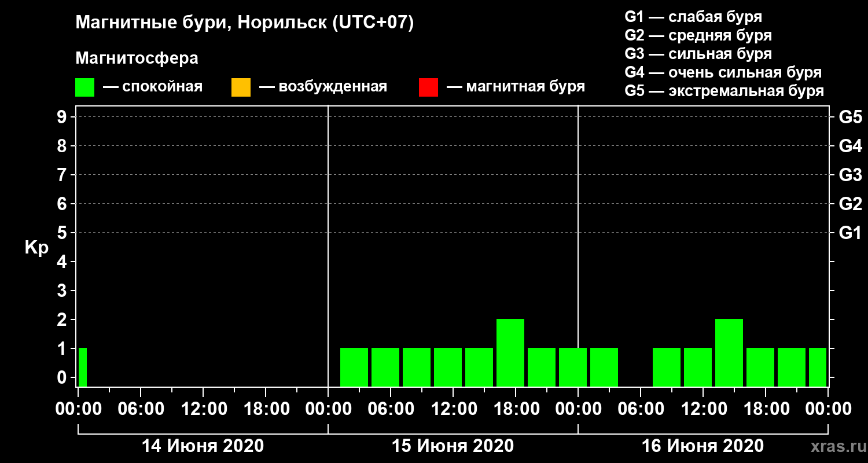Click the '— возбужденная' legend label

pos(323,87)
